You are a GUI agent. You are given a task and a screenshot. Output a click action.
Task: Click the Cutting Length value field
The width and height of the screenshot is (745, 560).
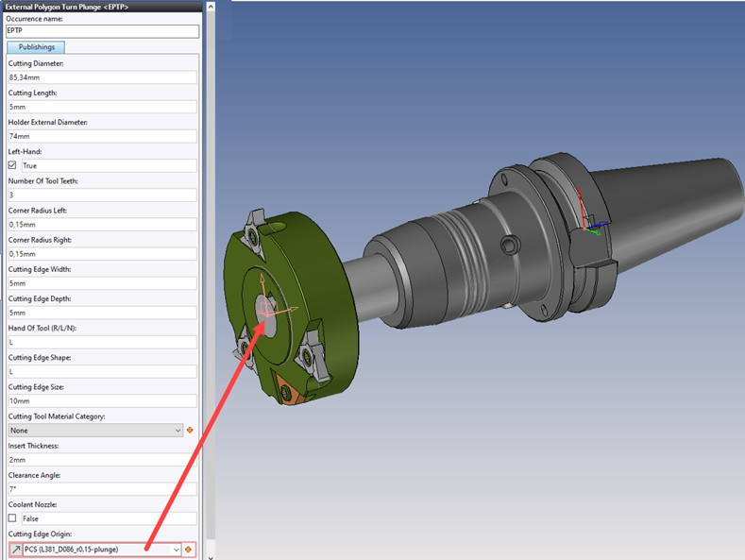pyautogui.click(x=103, y=107)
